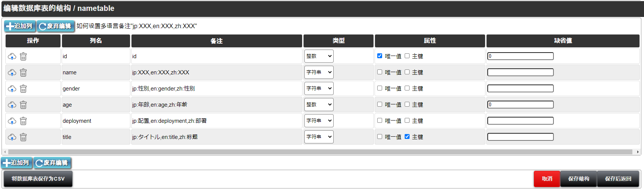The image size is (644, 190).
Task: Click the horizontal scrollbar right arrow
Action: pos(638,152)
